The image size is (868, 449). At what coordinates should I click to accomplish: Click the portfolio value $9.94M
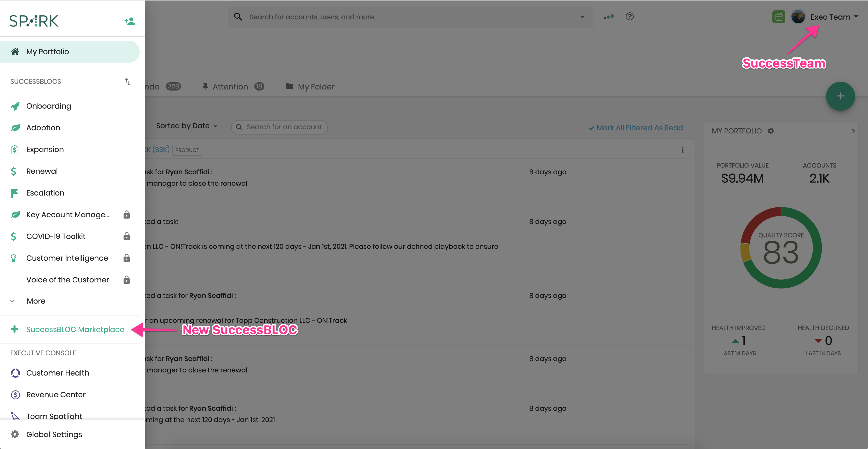742,178
